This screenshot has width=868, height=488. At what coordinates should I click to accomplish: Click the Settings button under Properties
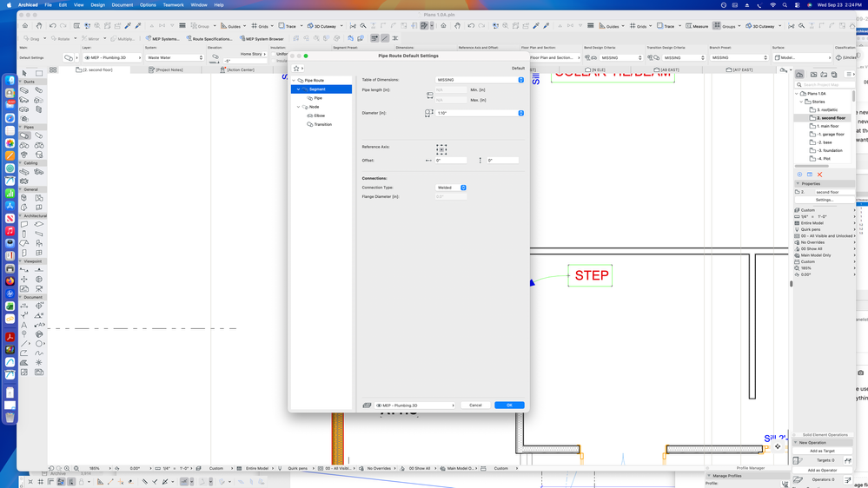click(x=824, y=200)
